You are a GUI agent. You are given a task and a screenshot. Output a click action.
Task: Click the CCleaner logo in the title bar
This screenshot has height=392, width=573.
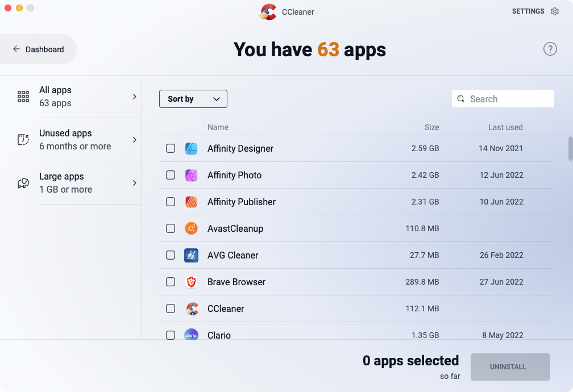coord(268,12)
